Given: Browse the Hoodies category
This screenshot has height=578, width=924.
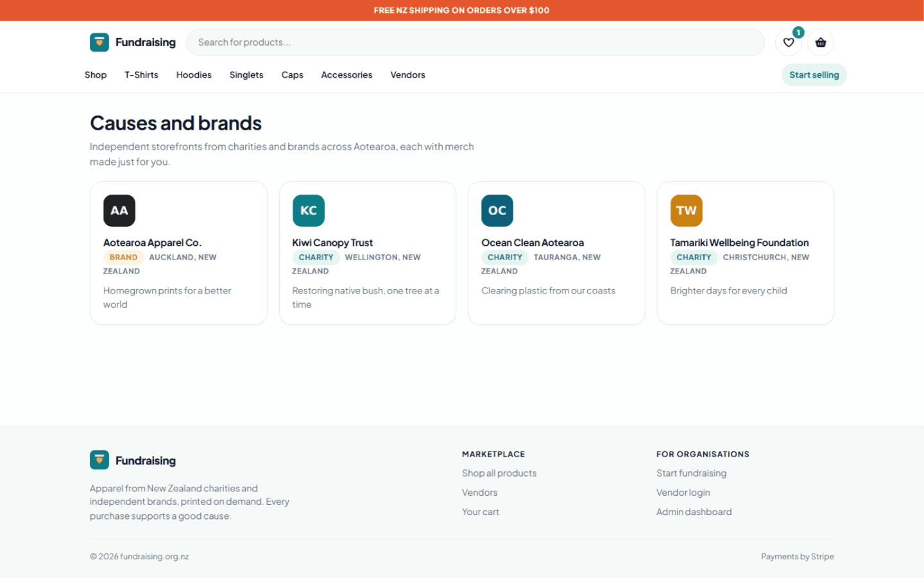Looking at the screenshot, I should coord(194,75).
